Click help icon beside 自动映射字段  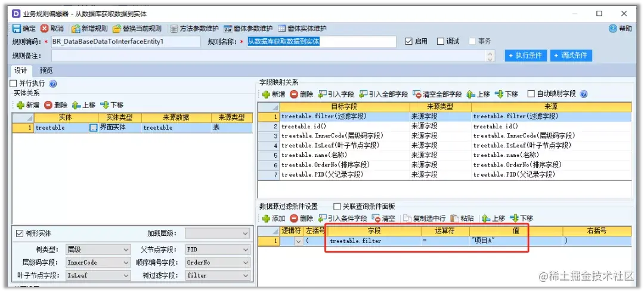coord(584,94)
